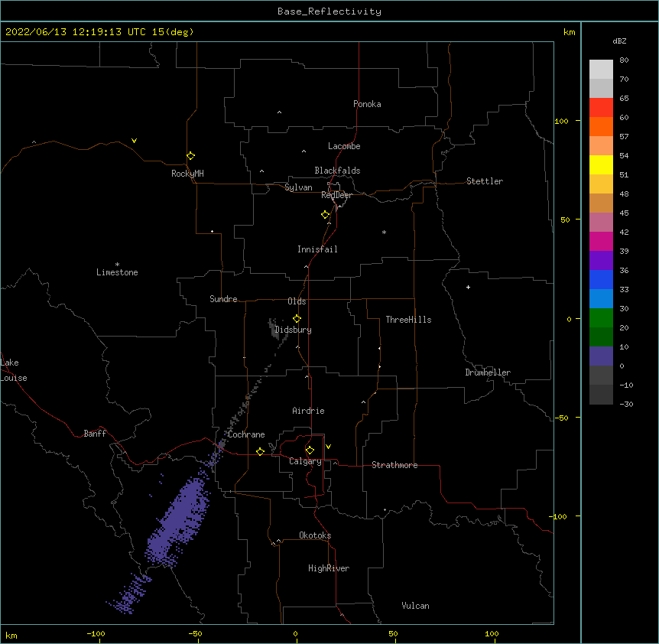Click the Stettler city label
The width and height of the screenshot is (659, 644).
[485, 181]
